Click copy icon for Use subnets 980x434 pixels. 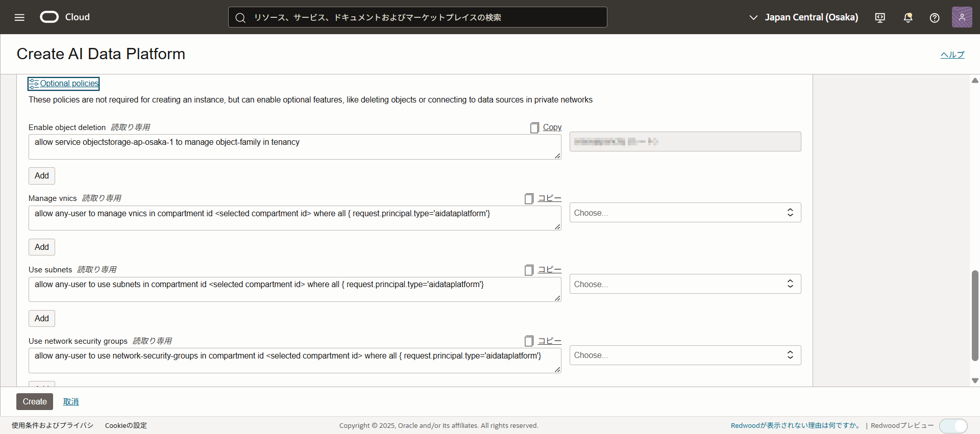[x=529, y=270]
